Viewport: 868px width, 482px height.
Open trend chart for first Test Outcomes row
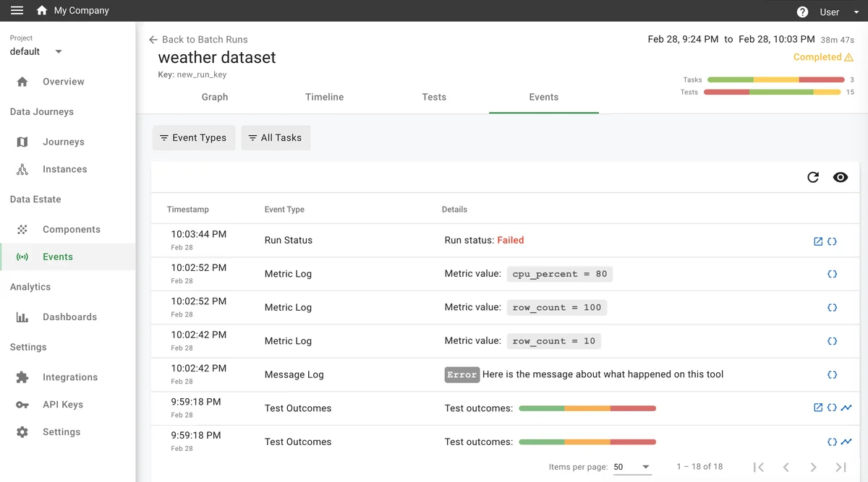click(846, 408)
